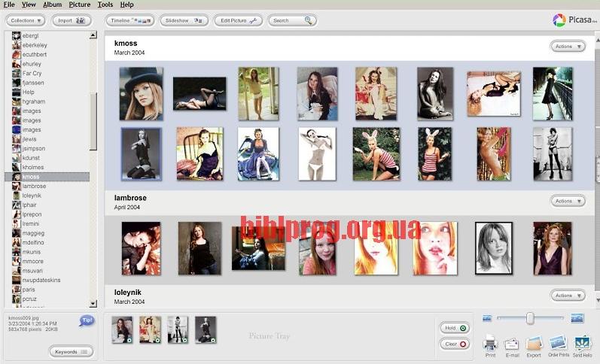Open the View menu
This screenshot has height=364, width=600.
(x=29, y=5)
